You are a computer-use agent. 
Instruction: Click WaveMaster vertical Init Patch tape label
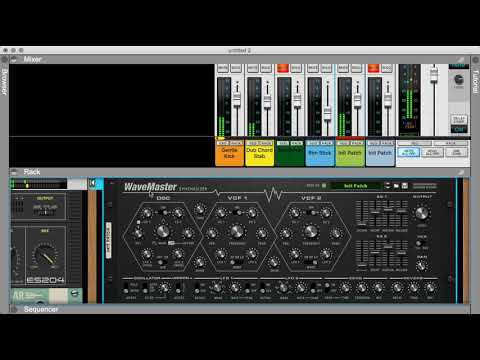(109, 240)
